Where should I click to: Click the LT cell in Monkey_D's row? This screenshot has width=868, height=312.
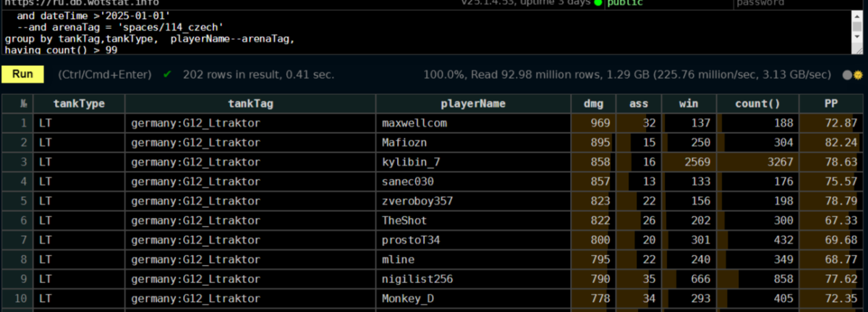click(79, 299)
